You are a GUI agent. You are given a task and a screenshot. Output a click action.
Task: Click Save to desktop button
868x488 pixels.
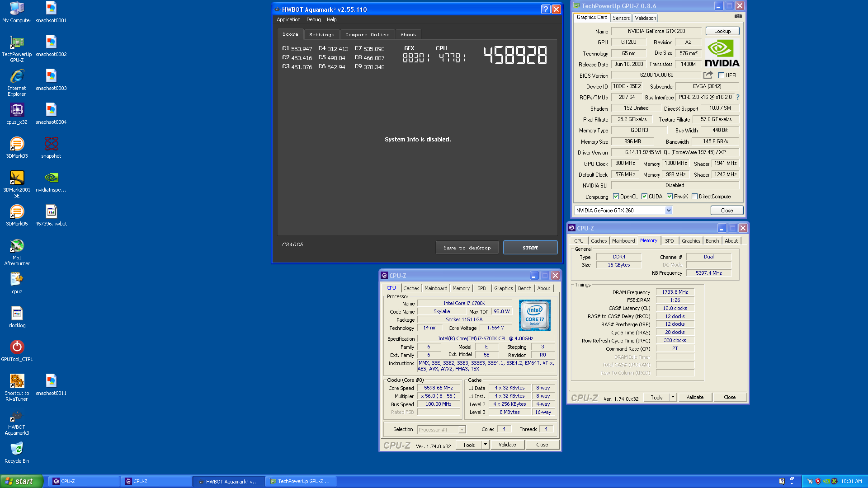click(x=467, y=248)
